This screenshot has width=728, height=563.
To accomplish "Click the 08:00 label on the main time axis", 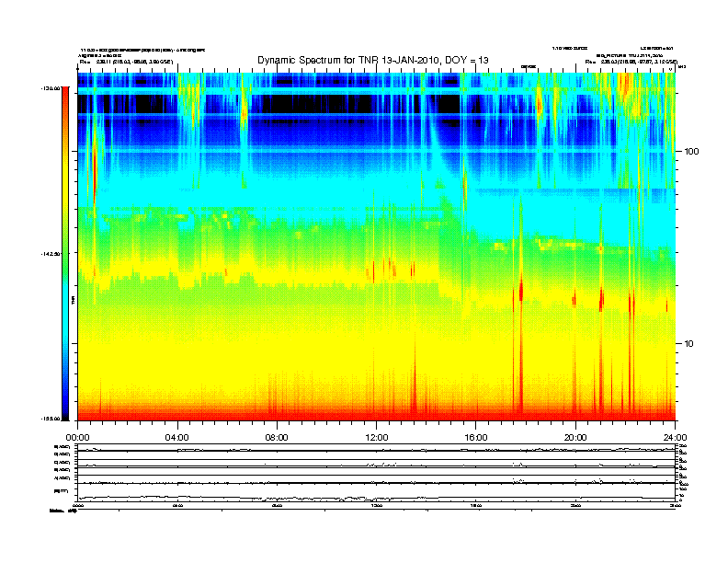I will (277, 438).
